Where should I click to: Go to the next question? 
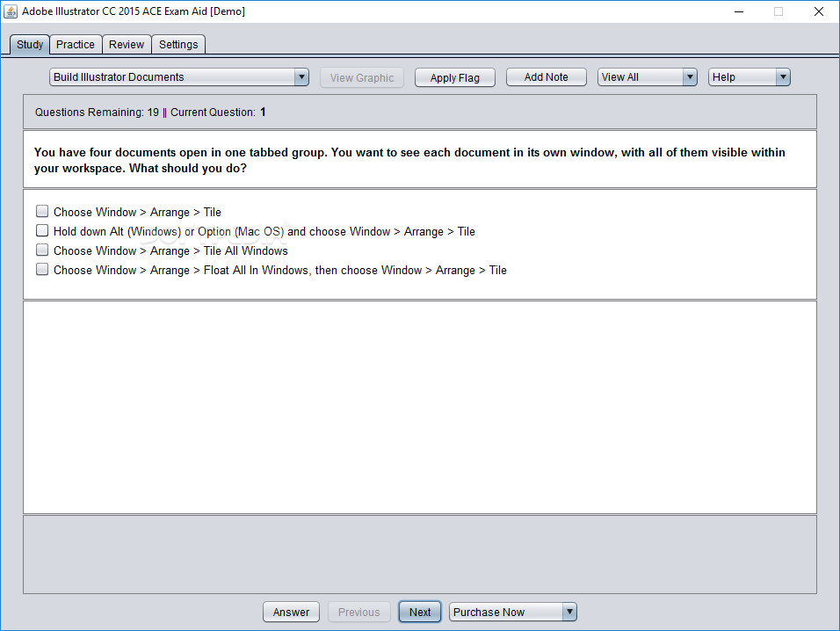(420, 612)
